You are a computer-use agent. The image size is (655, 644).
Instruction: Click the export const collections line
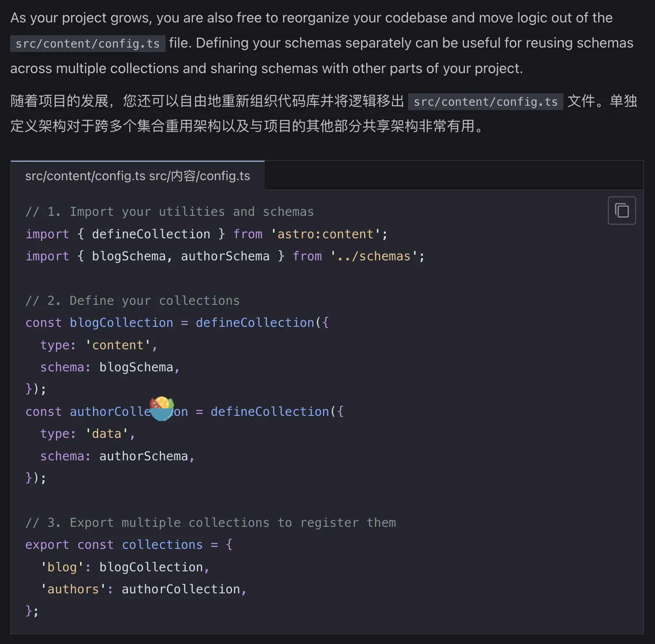click(129, 545)
